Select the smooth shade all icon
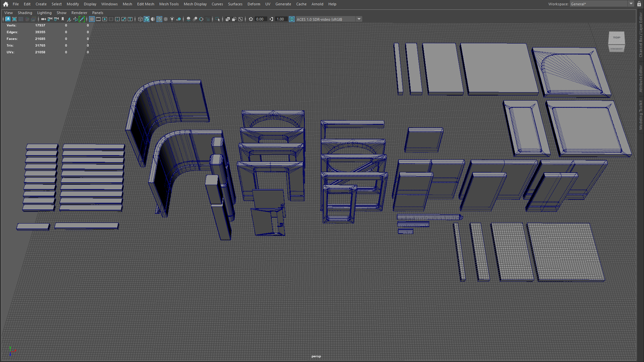This screenshot has height=362, width=644. (147, 19)
